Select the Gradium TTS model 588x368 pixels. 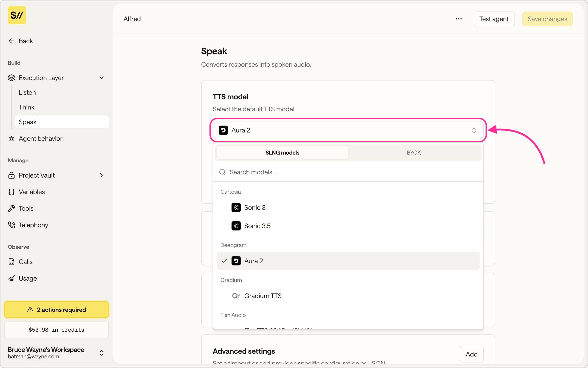coord(348,296)
